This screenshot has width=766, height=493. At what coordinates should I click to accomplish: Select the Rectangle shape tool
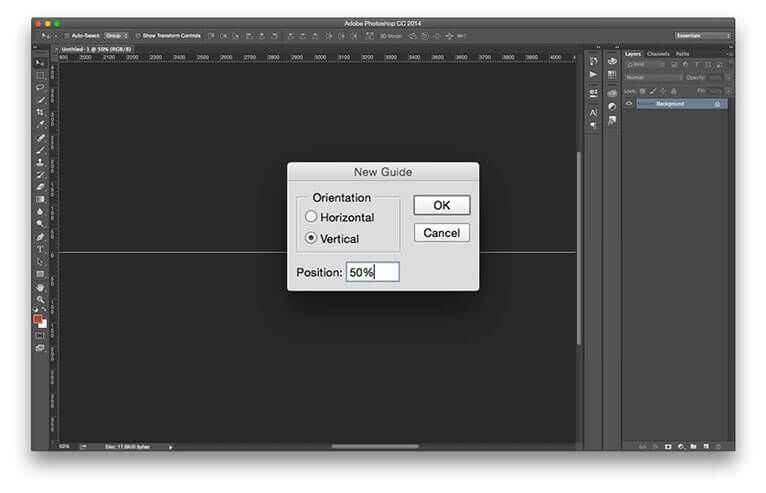(x=40, y=275)
